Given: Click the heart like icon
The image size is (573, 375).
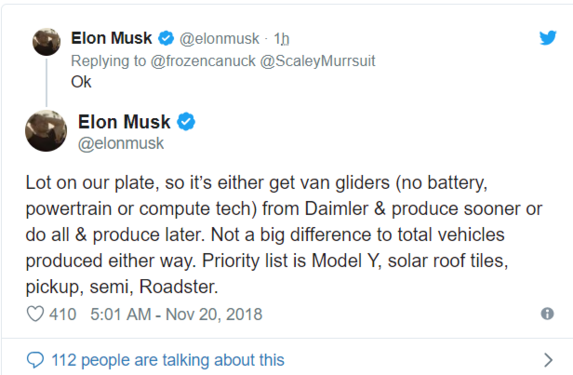Looking at the screenshot, I should click(35, 314).
